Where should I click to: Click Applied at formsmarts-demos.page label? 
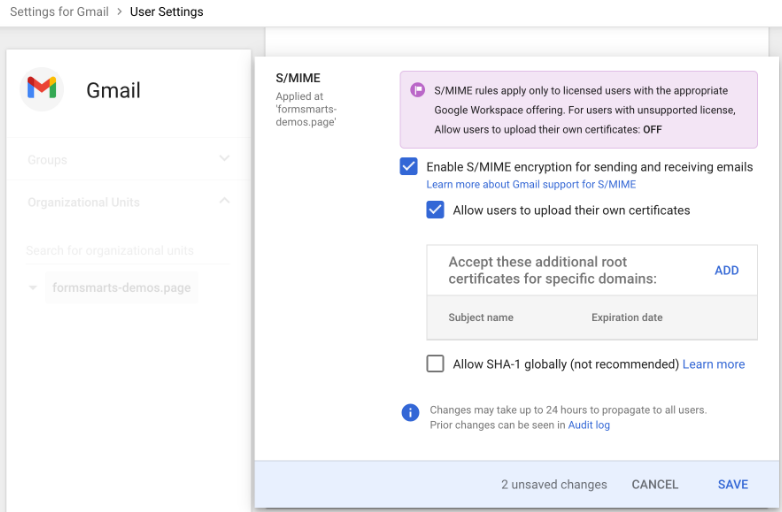pos(306,109)
